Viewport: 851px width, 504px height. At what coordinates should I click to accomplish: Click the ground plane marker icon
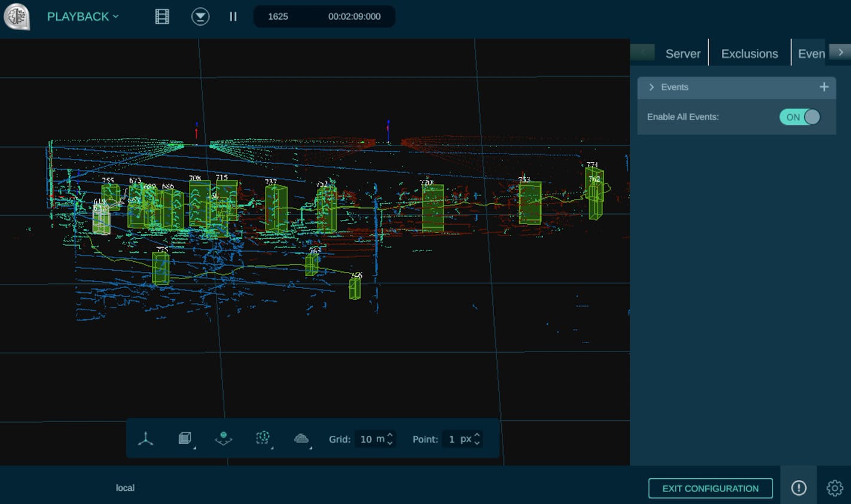pyautogui.click(x=224, y=439)
